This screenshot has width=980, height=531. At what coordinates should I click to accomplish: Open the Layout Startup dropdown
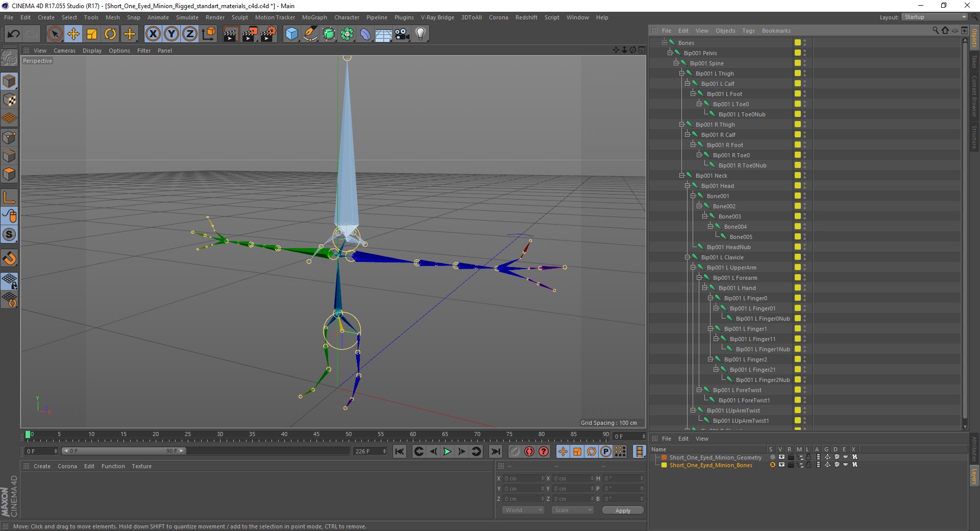pos(935,17)
